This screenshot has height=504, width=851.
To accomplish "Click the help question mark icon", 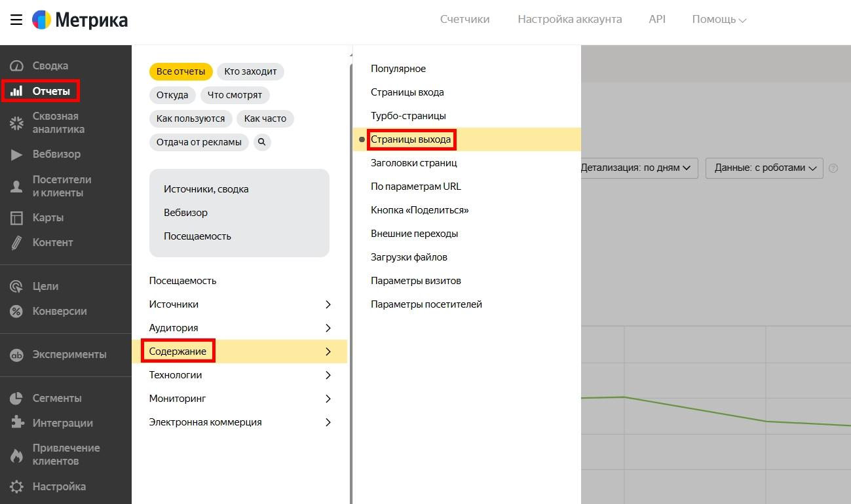I will click(x=833, y=168).
